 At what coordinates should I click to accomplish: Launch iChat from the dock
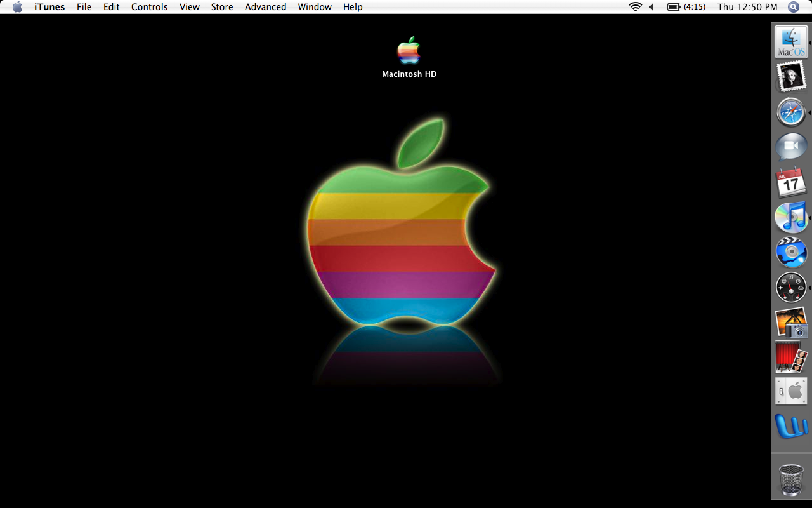(x=791, y=147)
